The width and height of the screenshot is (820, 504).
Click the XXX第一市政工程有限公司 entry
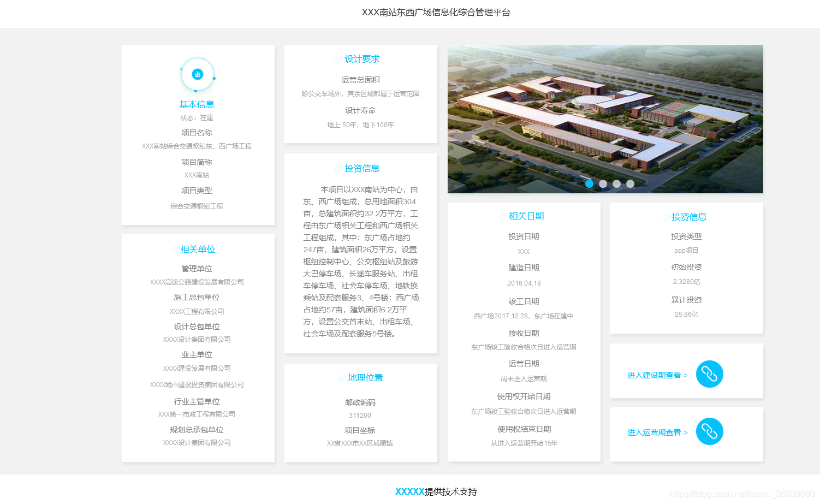(197, 414)
